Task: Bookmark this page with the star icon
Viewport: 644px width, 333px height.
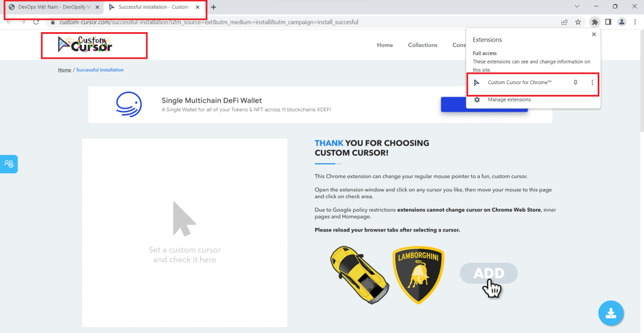Action: (578, 22)
